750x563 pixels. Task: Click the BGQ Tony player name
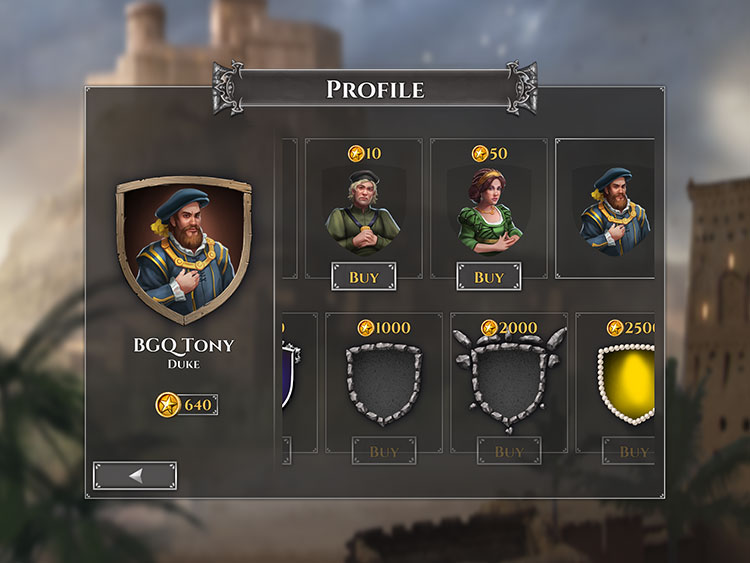click(184, 345)
